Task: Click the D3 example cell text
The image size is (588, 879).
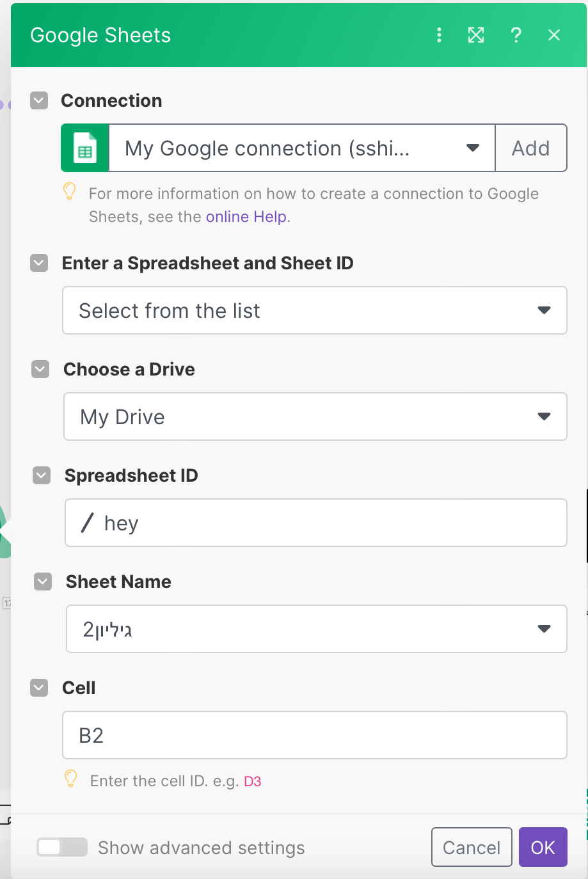Action: click(253, 781)
